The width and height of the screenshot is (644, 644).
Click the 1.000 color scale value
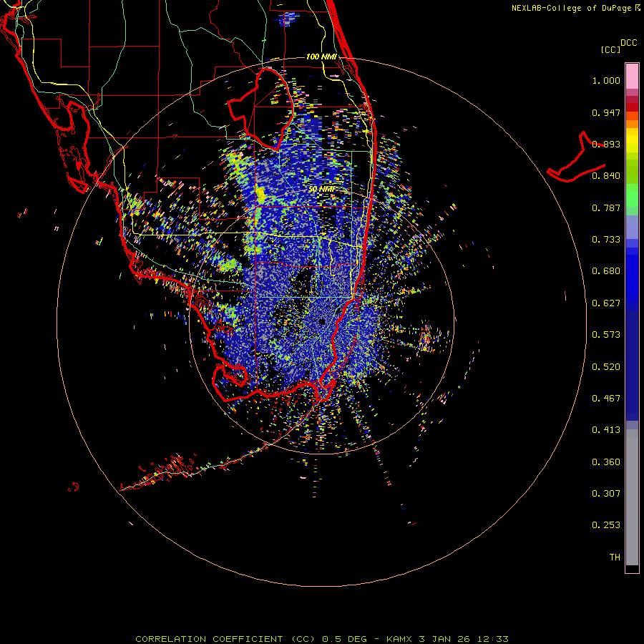[606, 80]
